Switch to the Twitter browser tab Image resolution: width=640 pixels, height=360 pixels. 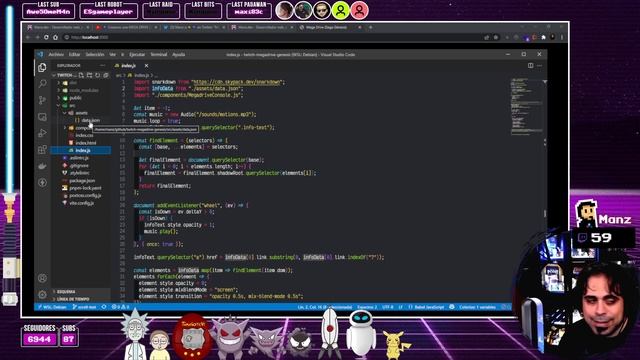(x=195, y=27)
